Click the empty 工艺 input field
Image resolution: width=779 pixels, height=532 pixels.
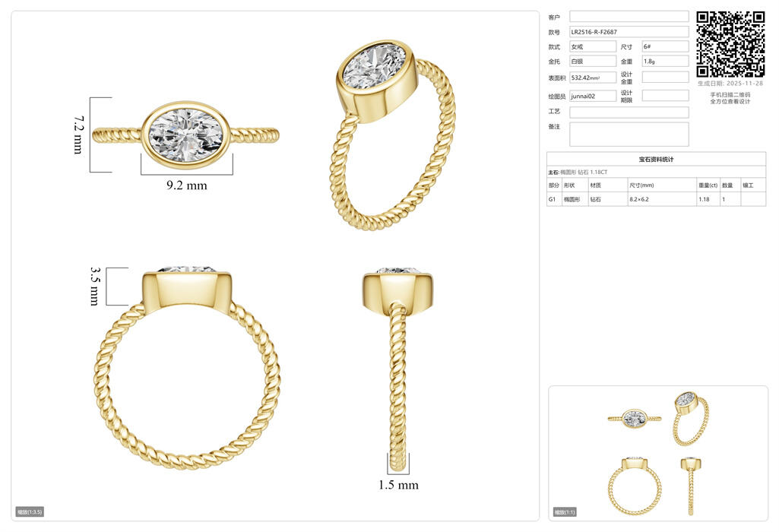(629, 112)
